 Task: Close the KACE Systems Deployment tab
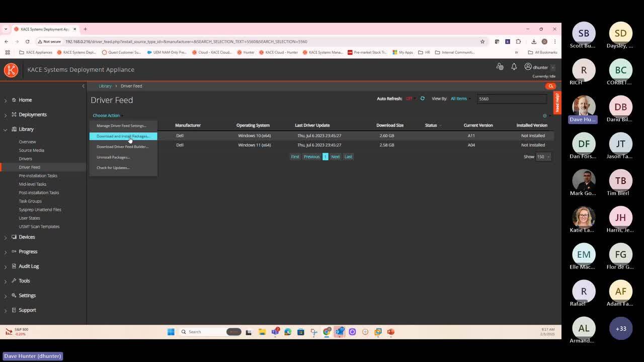pos(75,29)
